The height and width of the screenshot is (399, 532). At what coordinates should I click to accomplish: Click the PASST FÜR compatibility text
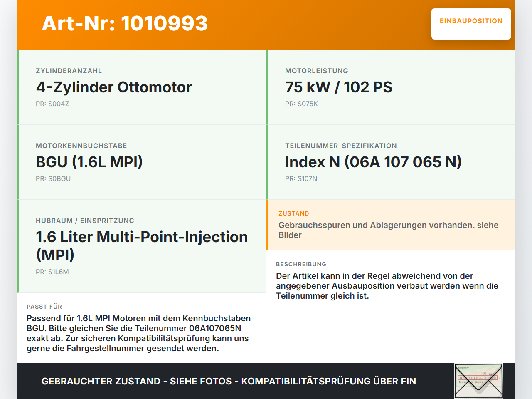click(x=138, y=333)
